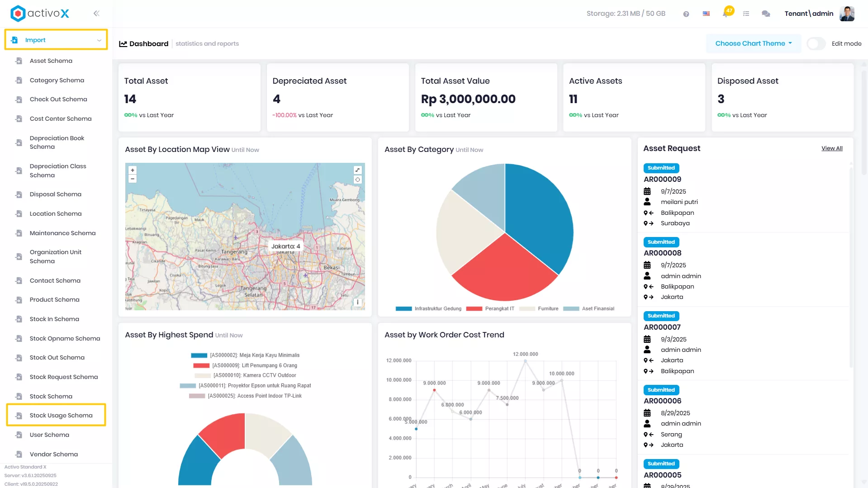Show map attribution info icon
The image size is (868, 488).
(x=358, y=302)
